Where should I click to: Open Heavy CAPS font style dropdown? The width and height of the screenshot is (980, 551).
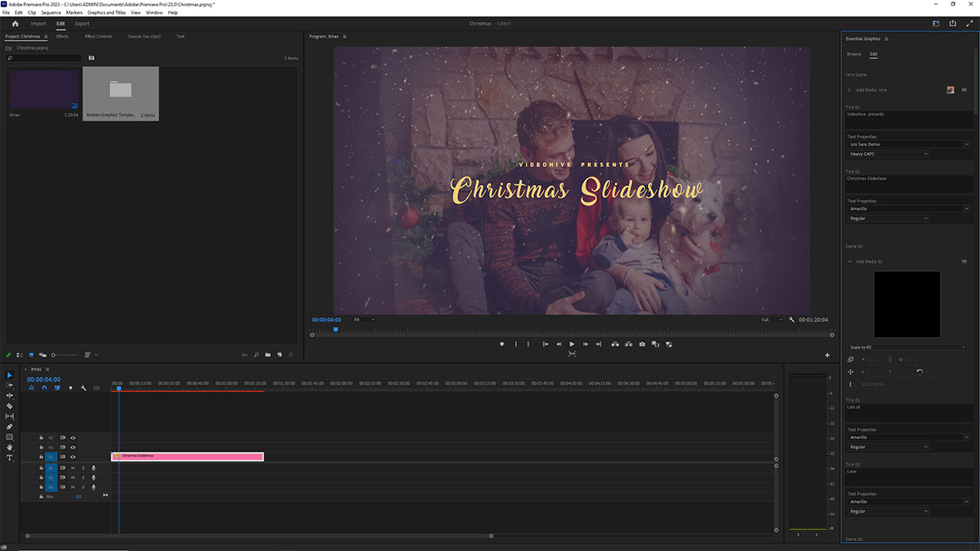click(x=889, y=153)
